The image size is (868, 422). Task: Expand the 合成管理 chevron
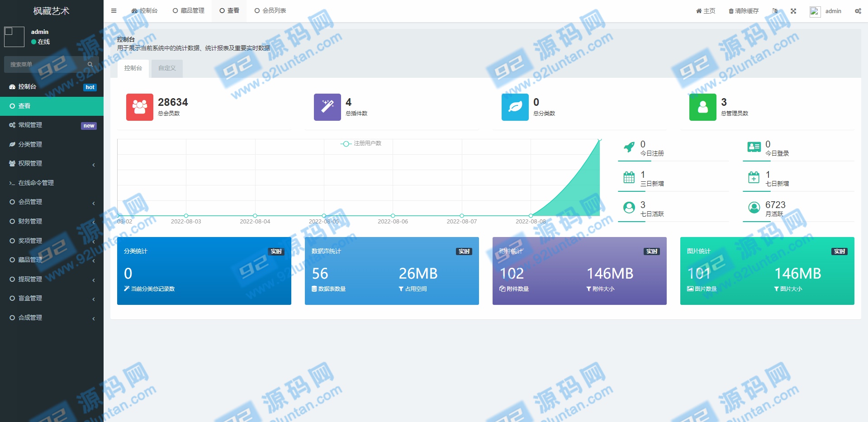[x=94, y=318]
